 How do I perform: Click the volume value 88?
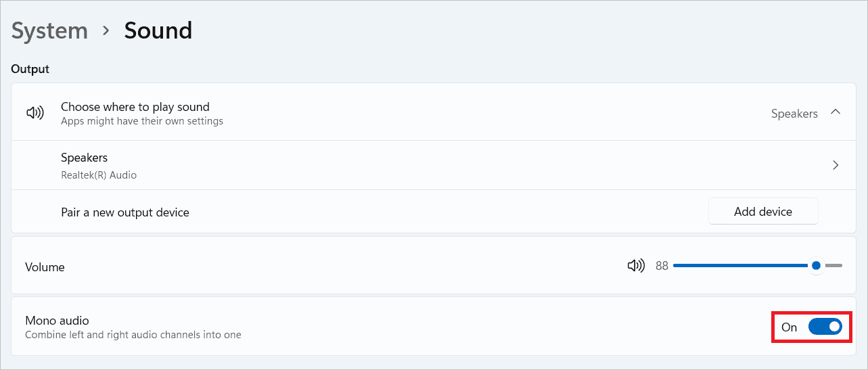pyautogui.click(x=662, y=266)
